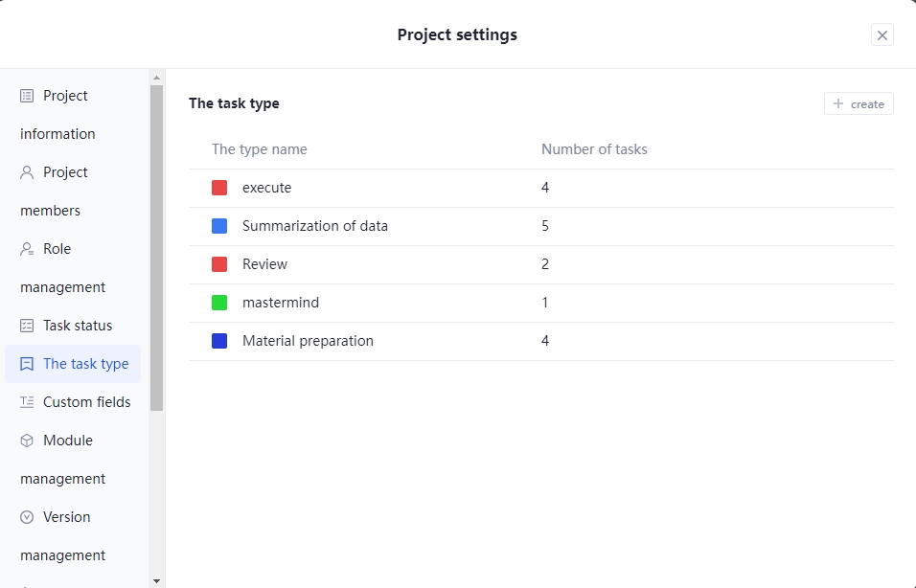Click the blue Summarization of data swatch
Screen dimensions: 916x588
click(219, 226)
